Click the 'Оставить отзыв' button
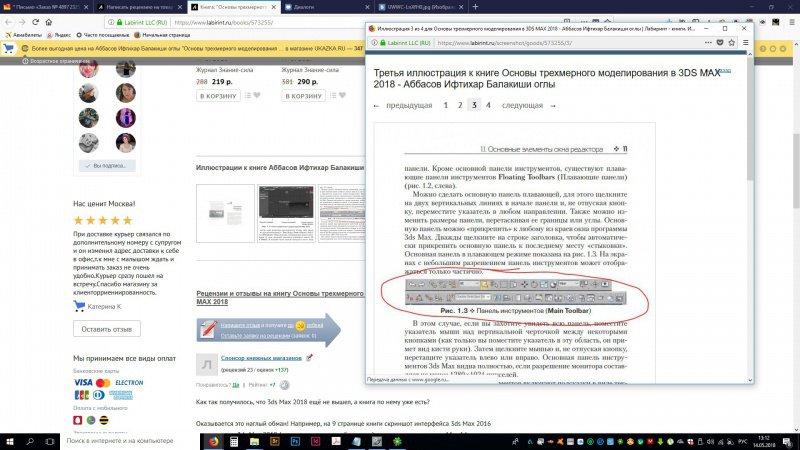 [x=107, y=329]
